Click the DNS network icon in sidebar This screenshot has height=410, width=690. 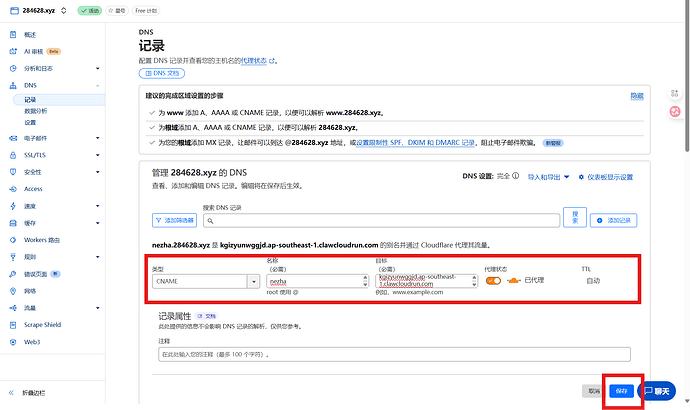click(x=13, y=86)
